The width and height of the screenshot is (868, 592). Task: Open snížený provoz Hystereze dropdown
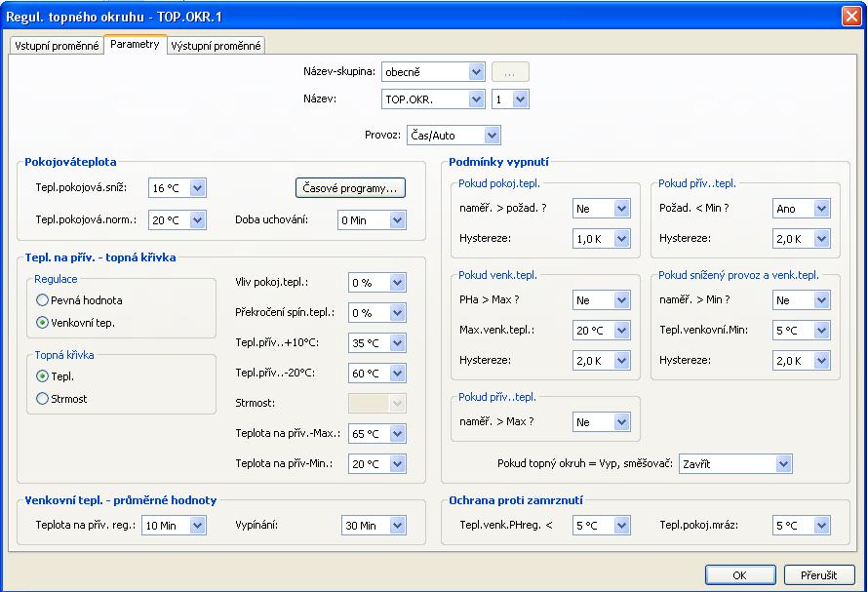[x=801, y=361]
